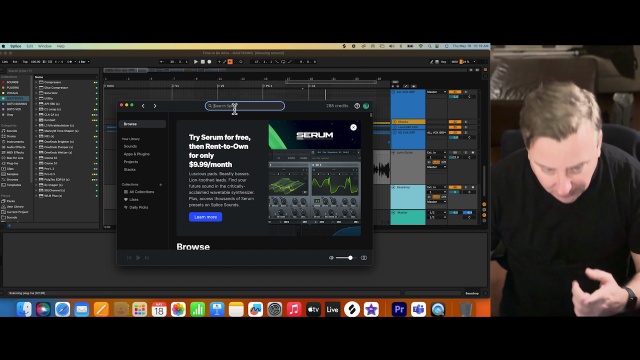Viewport: 640px width, 360px height.
Task: Expand the Saturator device row
Action: tap(36, 93)
